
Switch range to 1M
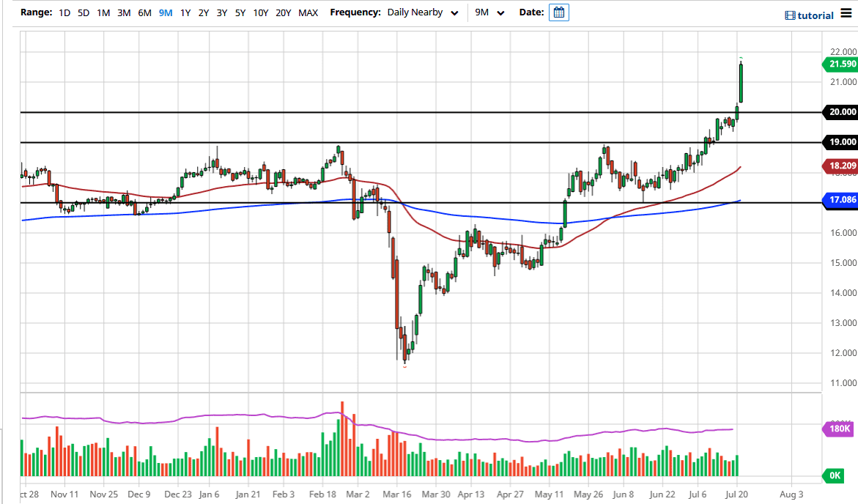coord(104,12)
